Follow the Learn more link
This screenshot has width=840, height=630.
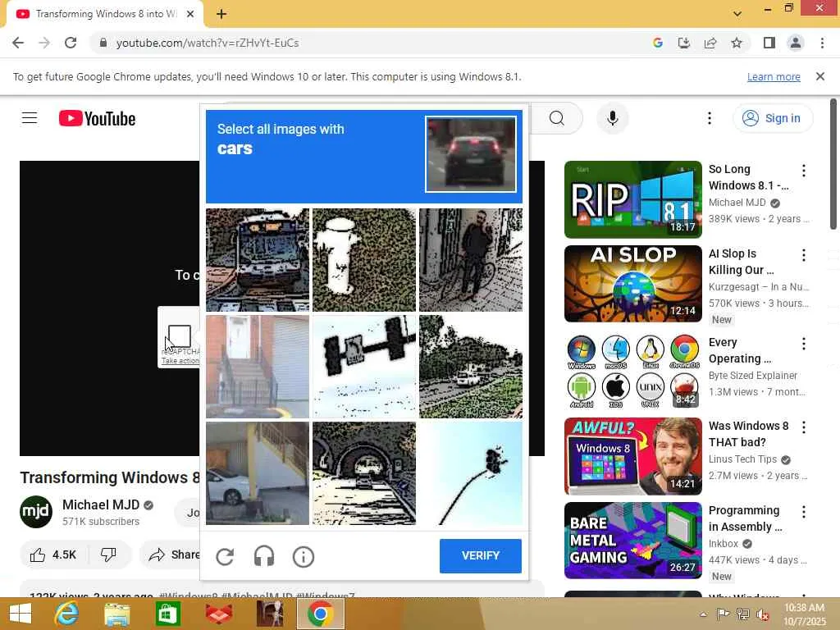pos(774,76)
